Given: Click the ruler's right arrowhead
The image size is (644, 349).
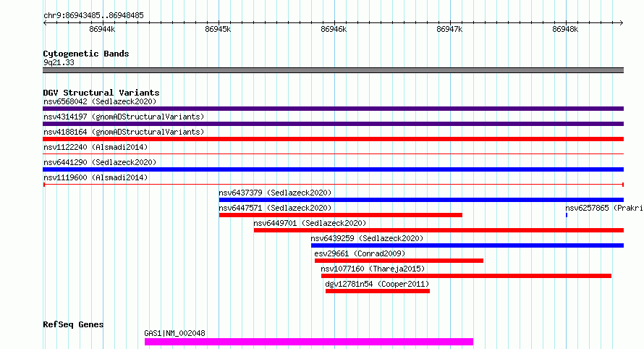Looking at the screenshot, I should point(622,22).
